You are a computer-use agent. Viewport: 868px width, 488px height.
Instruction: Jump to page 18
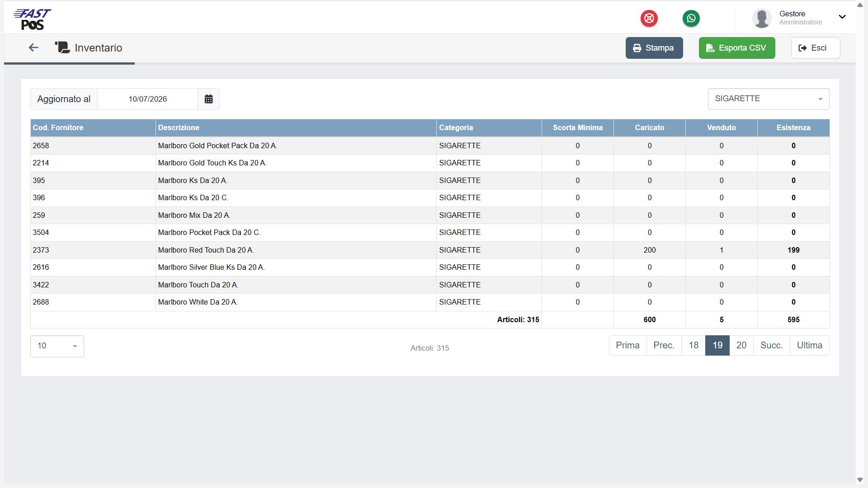tap(693, 346)
